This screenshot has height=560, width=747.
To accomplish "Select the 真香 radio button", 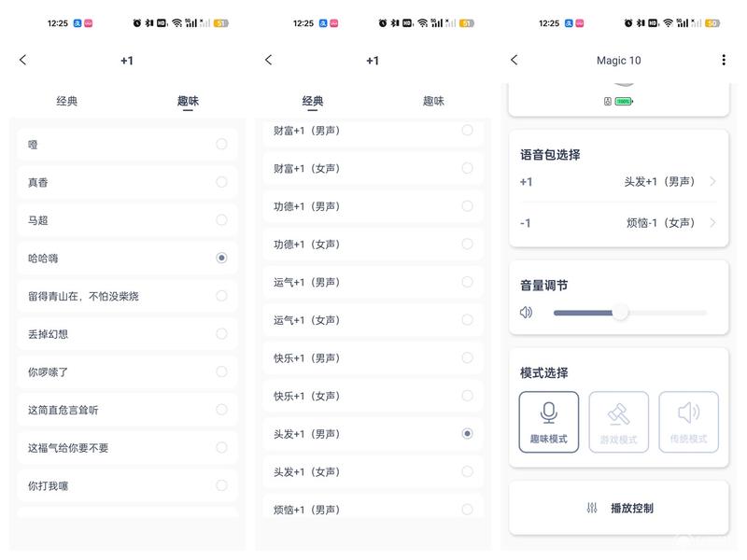I will pyautogui.click(x=221, y=182).
